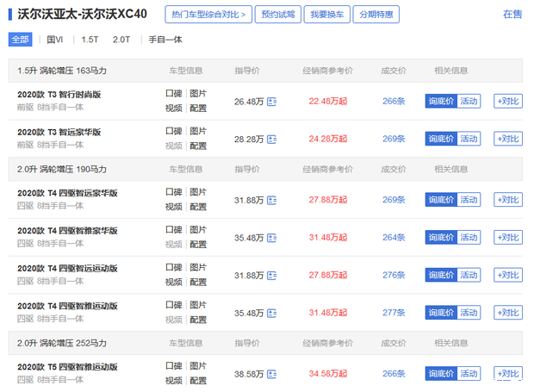Viewport: 534px width, 392px height.
Task: Click 询底价 for T4 四驱智雅运动版
Action: point(441,313)
